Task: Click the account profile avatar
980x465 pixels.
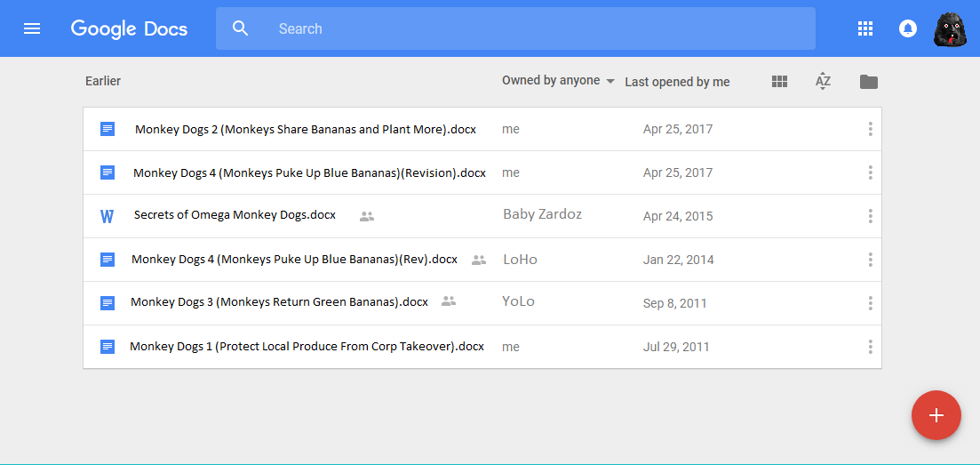Action: (950, 29)
